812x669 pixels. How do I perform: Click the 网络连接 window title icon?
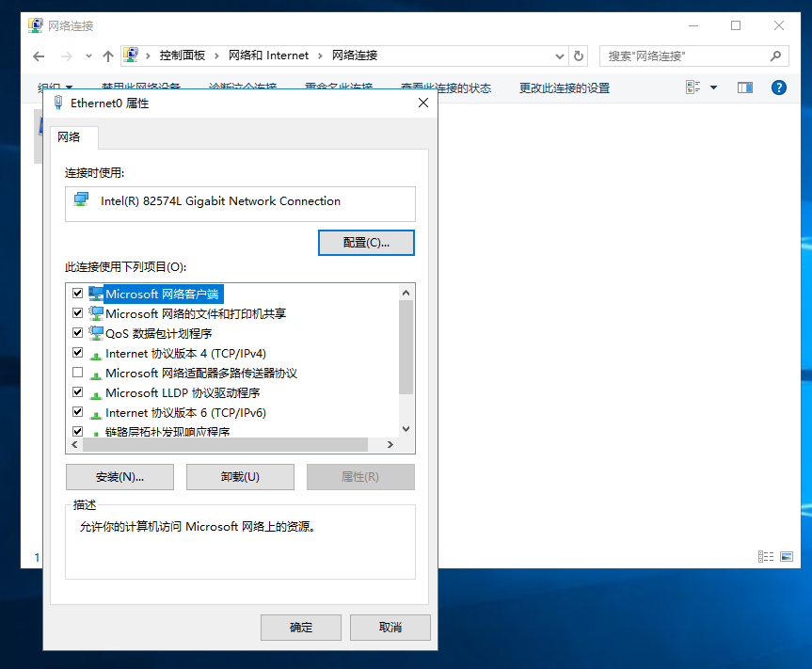tap(35, 25)
